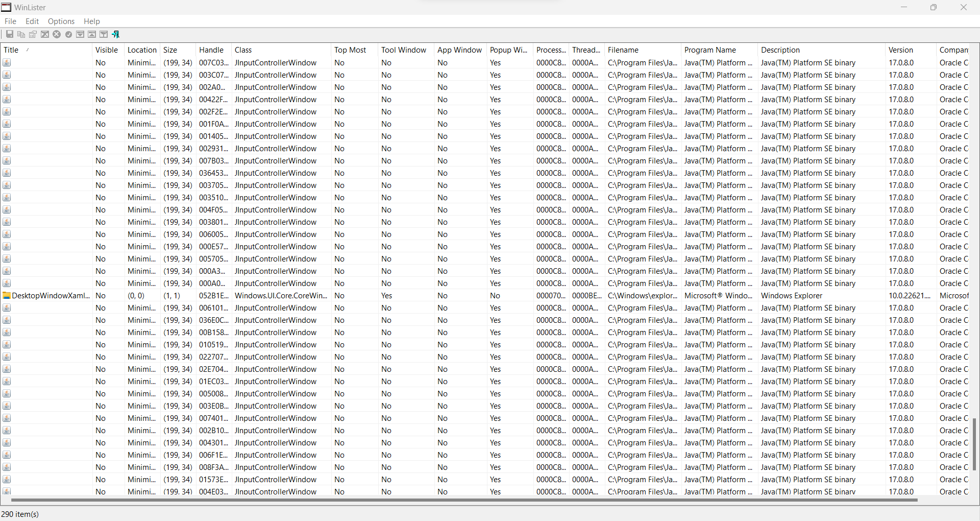
Task: Copy selected items to clipboard
Action: pos(21,34)
